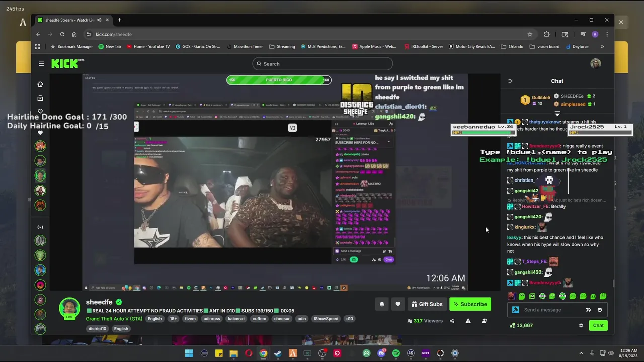Open the Grand Theft Auto V category link
This screenshot has height=362, width=644.
point(114,319)
